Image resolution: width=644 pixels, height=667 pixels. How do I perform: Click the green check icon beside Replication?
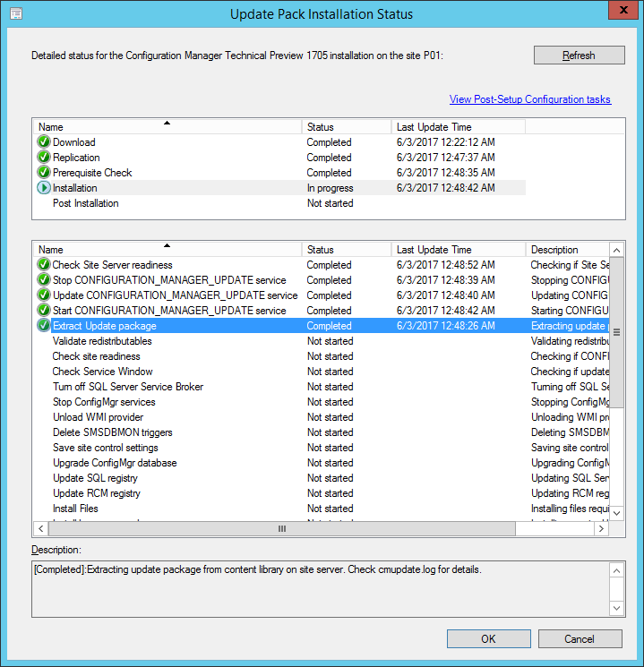click(x=43, y=158)
